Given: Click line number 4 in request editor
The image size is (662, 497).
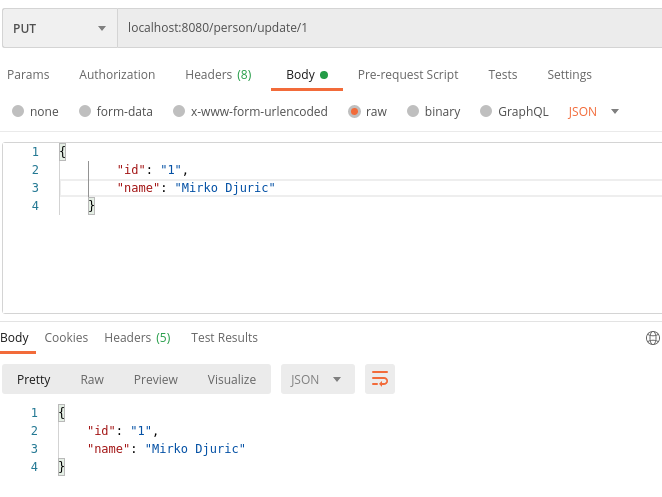Looking at the screenshot, I should click(x=35, y=206).
